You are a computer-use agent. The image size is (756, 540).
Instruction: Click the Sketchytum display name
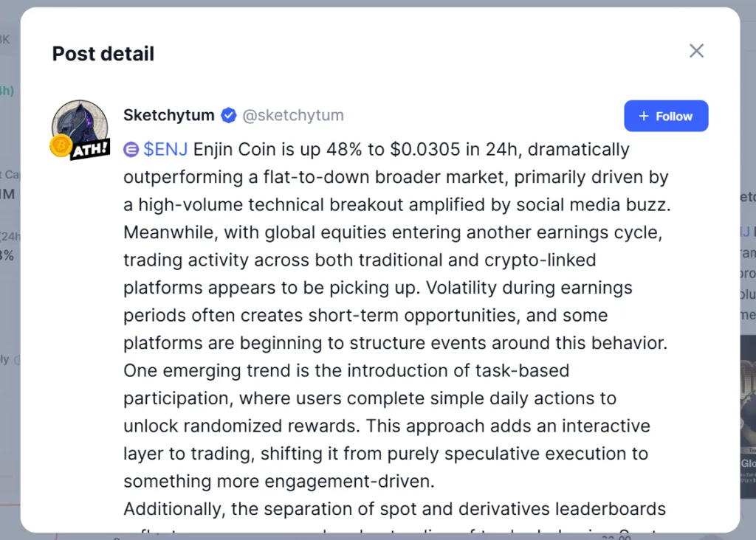(x=168, y=115)
